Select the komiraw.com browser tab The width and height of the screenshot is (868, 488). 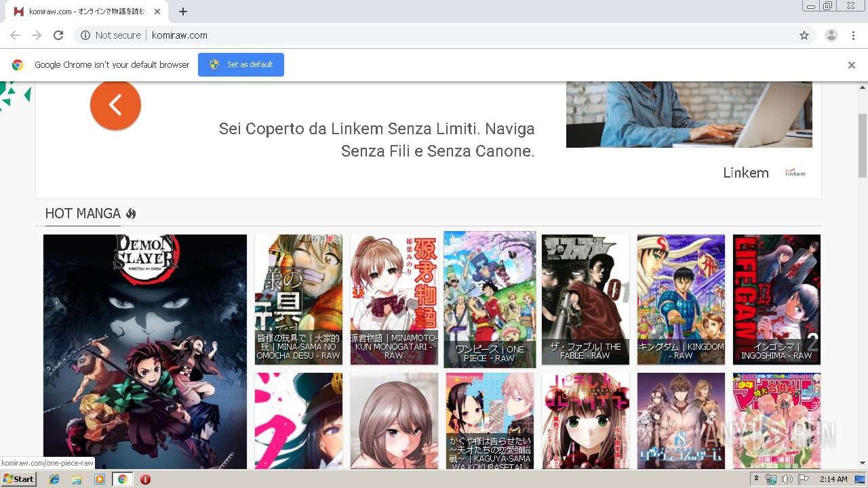[86, 12]
